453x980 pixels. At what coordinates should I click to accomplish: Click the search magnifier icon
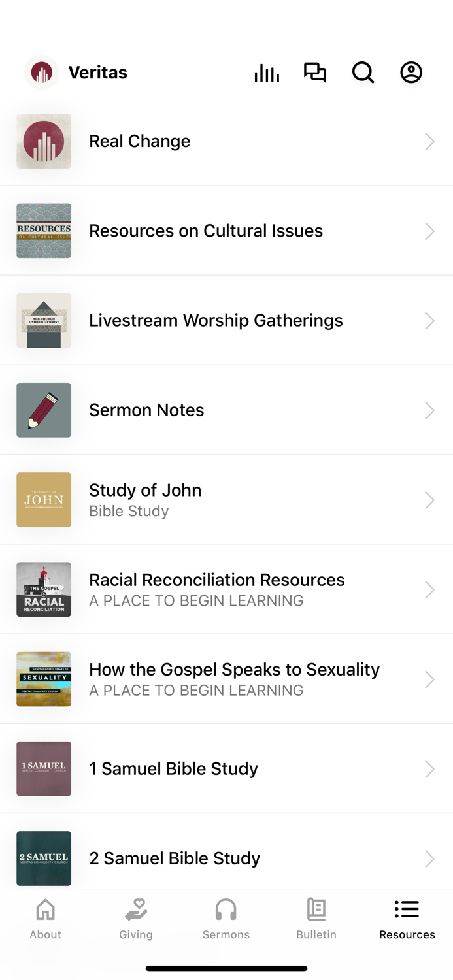[363, 73]
